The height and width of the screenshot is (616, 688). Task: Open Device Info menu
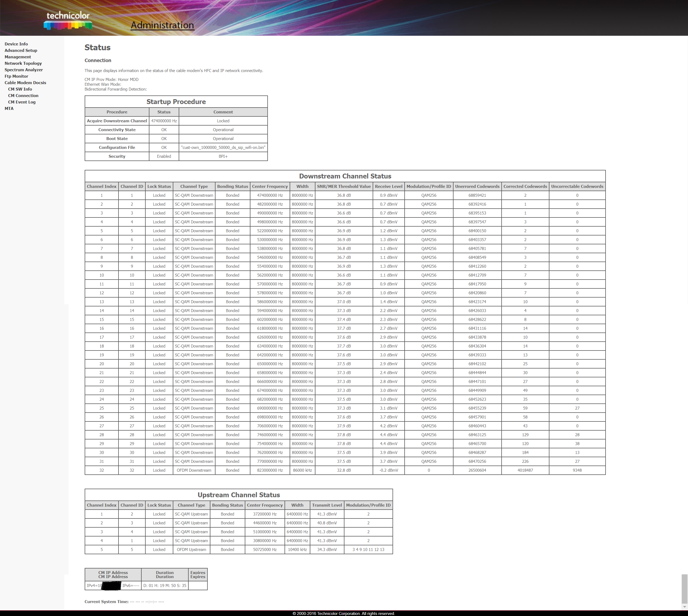coord(16,44)
